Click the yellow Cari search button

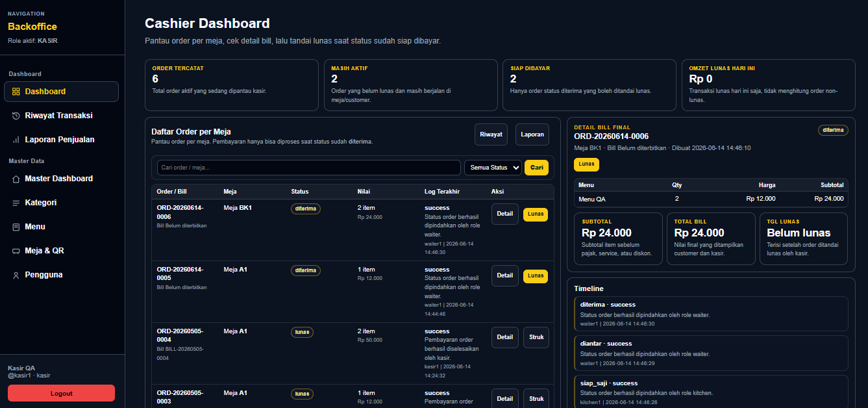536,168
